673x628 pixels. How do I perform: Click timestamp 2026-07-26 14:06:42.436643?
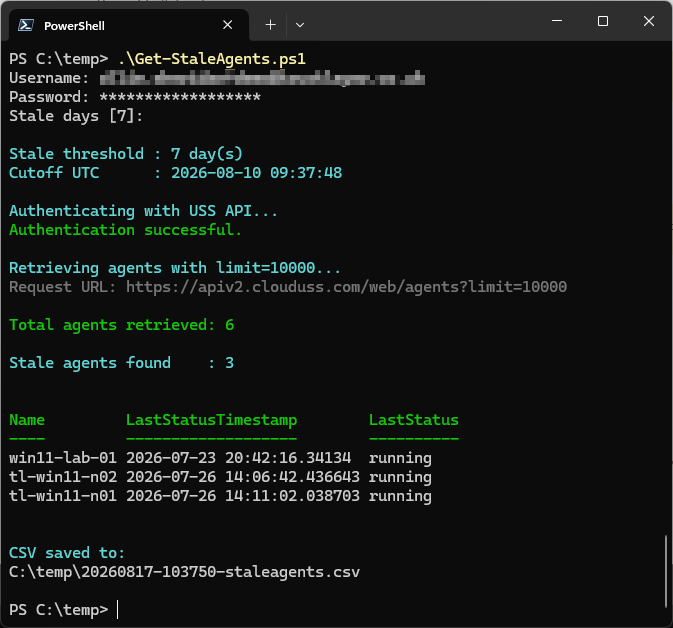click(243, 476)
